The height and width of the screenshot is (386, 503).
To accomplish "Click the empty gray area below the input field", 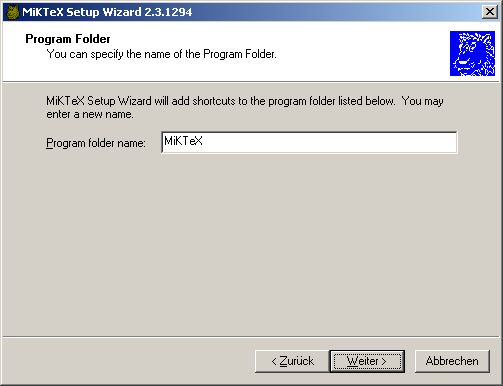I will point(251,243).
